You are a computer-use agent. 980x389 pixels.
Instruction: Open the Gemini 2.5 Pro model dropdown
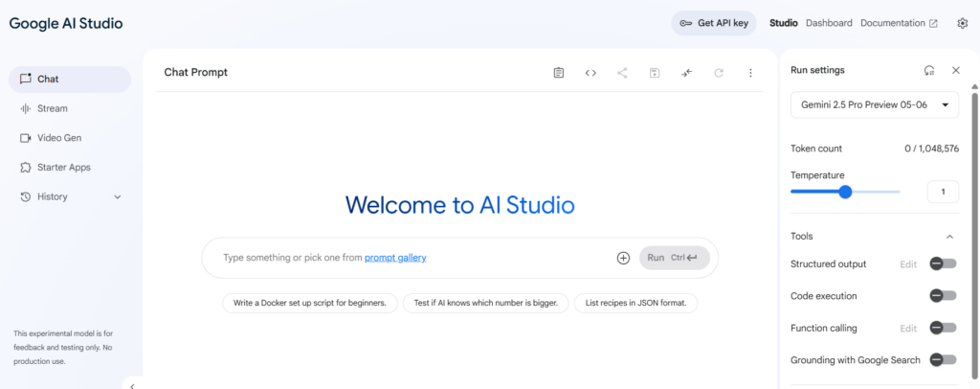coord(875,104)
